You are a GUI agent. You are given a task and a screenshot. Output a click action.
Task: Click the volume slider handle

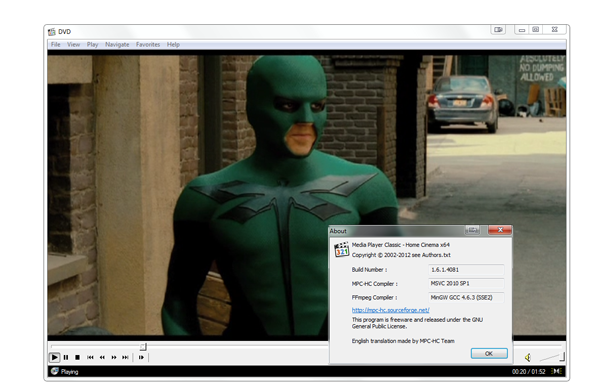click(x=562, y=357)
